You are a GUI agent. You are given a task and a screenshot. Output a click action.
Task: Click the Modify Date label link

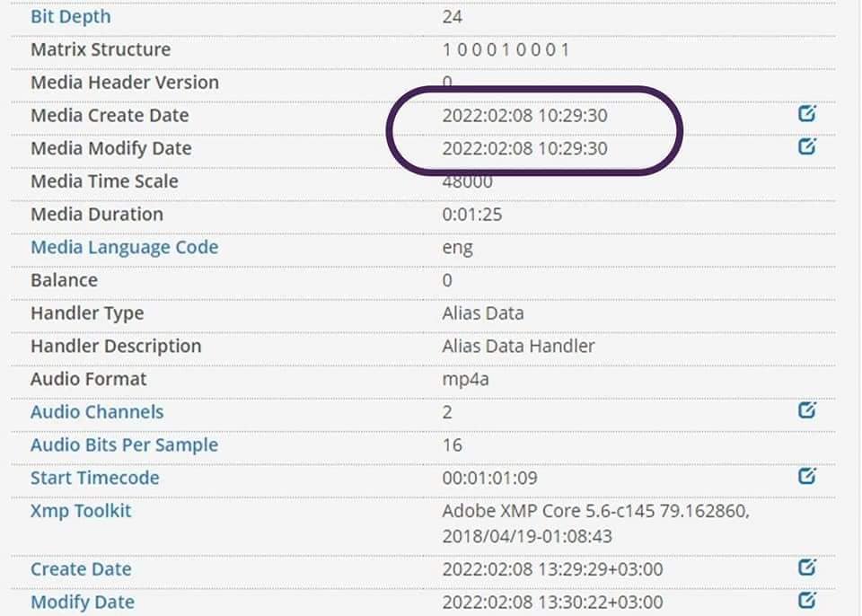click(x=82, y=602)
